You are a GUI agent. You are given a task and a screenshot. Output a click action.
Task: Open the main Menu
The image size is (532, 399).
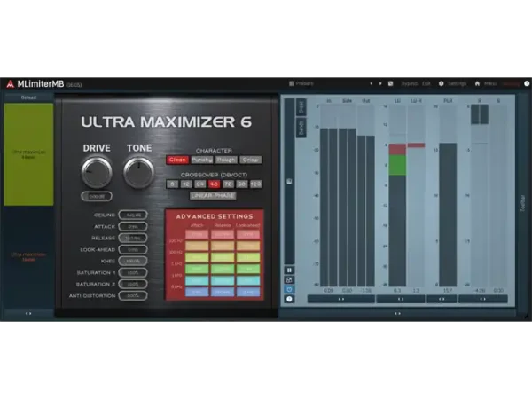click(490, 83)
